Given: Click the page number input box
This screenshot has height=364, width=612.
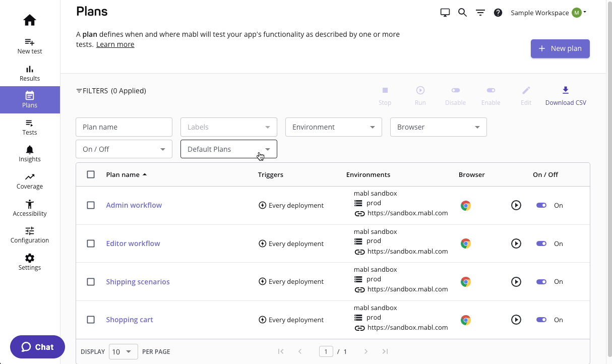Looking at the screenshot, I should 326,351.
